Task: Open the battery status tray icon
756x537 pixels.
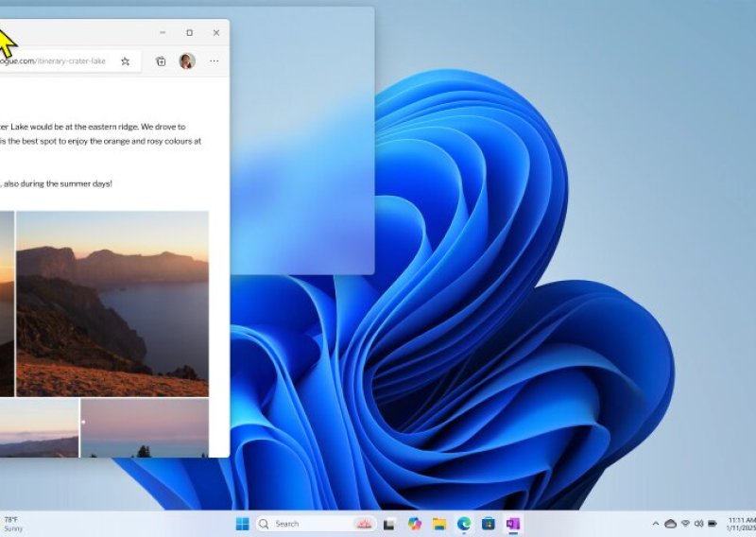Action: click(713, 524)
